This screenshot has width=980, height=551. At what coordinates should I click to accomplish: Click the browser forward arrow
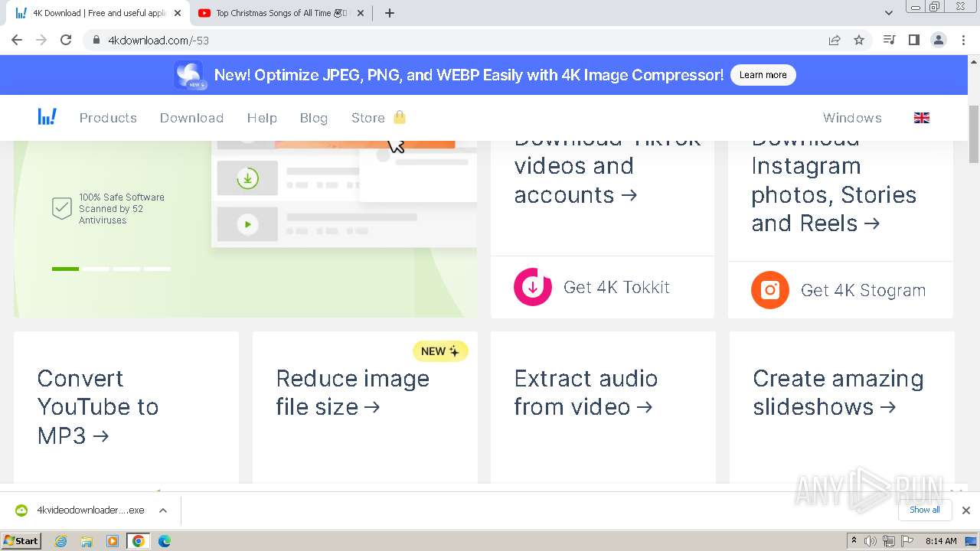pos(41,40)
